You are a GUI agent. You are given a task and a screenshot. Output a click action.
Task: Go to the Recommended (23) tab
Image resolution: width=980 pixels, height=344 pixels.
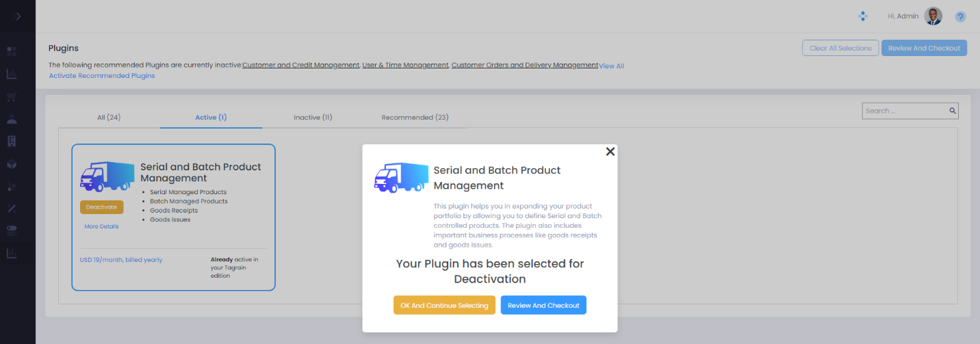point(415,118)
